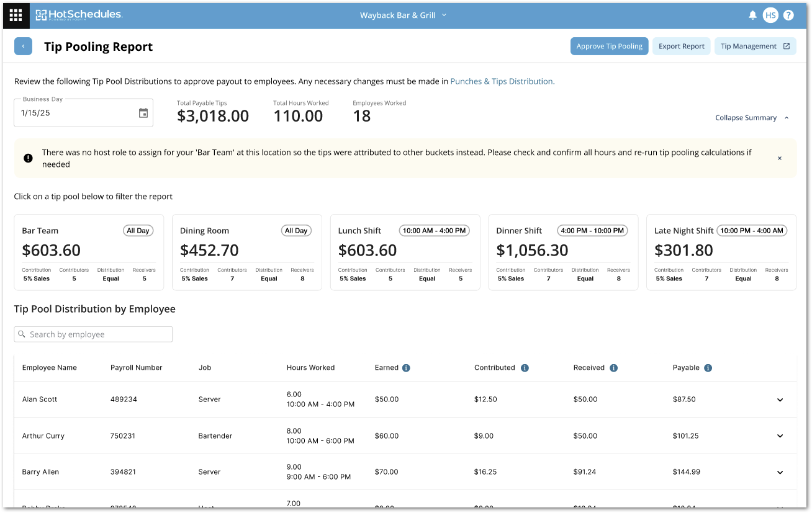Click the notifications bell icon
812x513 pixels.
pos(752,16)
